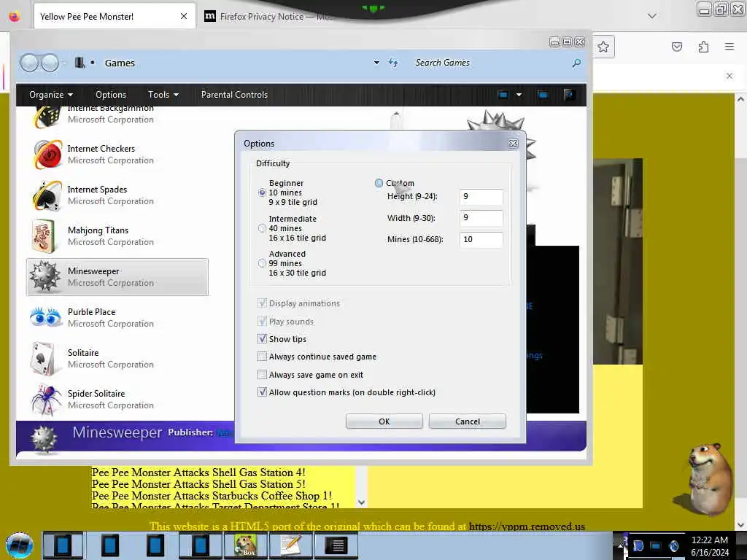Click Internet Backgammon dice icon

(x=47, y=117)
